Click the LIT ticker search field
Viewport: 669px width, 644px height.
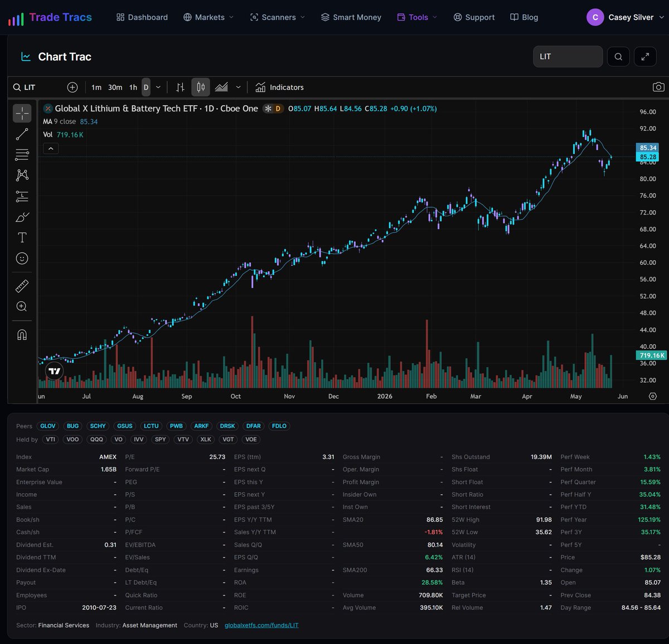568,56
